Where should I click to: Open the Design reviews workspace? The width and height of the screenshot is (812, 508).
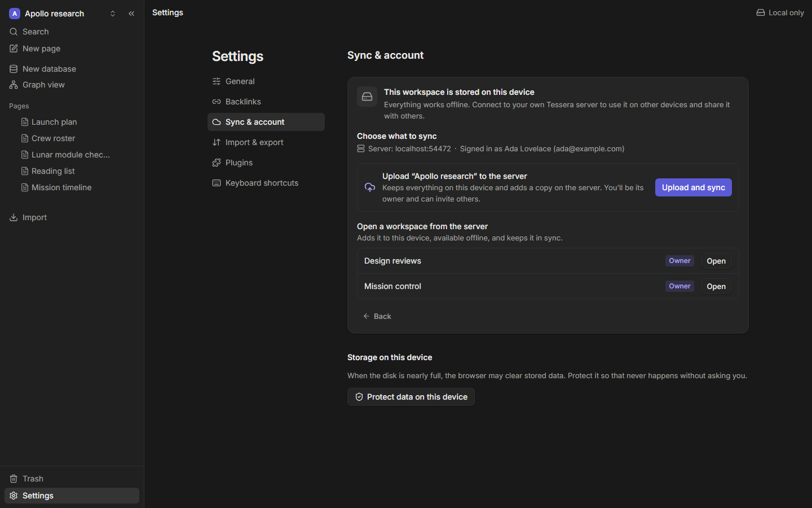716,261
